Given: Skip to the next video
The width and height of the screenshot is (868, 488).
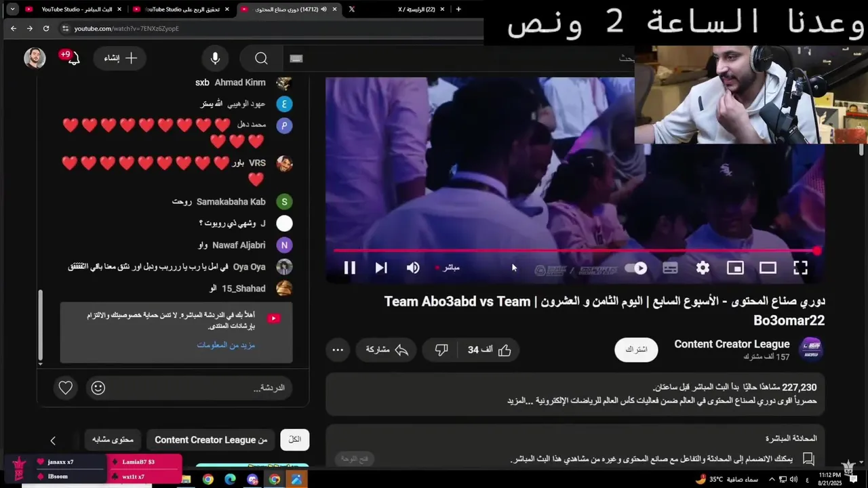Looking at the screenshot, I should pyautogui.click(x=381, y=268).
